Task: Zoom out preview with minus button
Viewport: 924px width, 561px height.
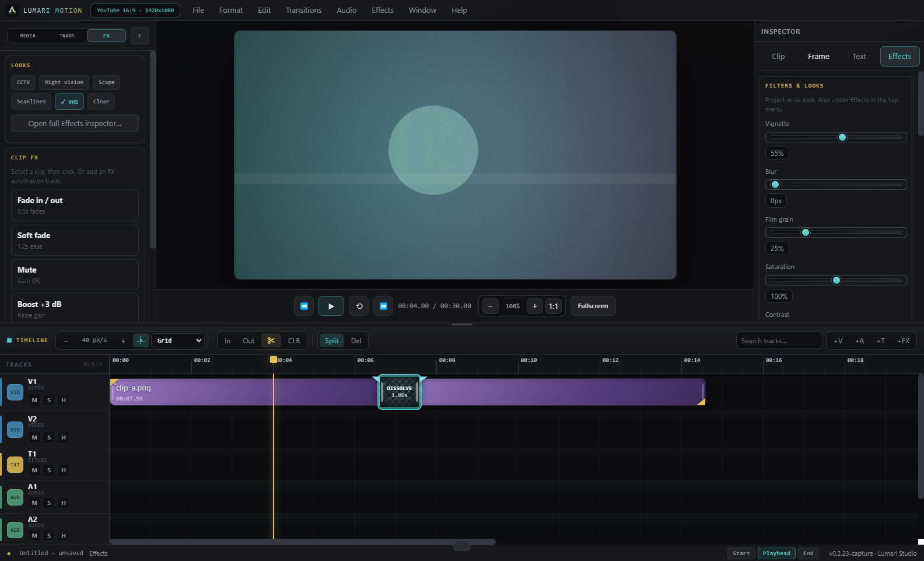Action: 491,306
